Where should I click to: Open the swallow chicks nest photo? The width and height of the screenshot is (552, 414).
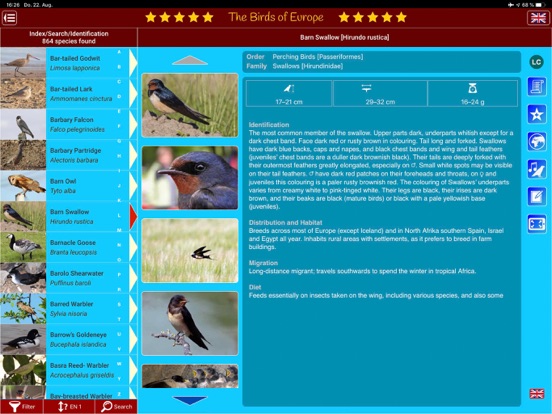click(x=190, y=376)
